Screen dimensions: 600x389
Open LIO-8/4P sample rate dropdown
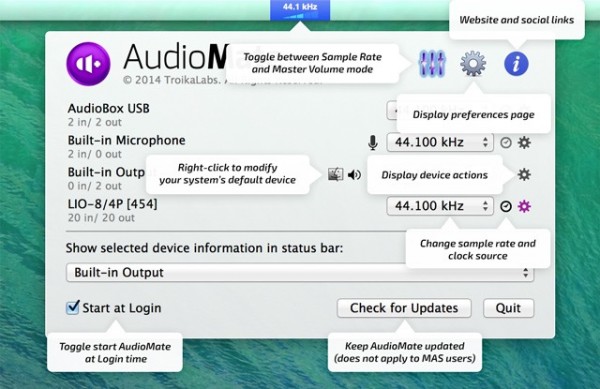(x=440, y=206)
